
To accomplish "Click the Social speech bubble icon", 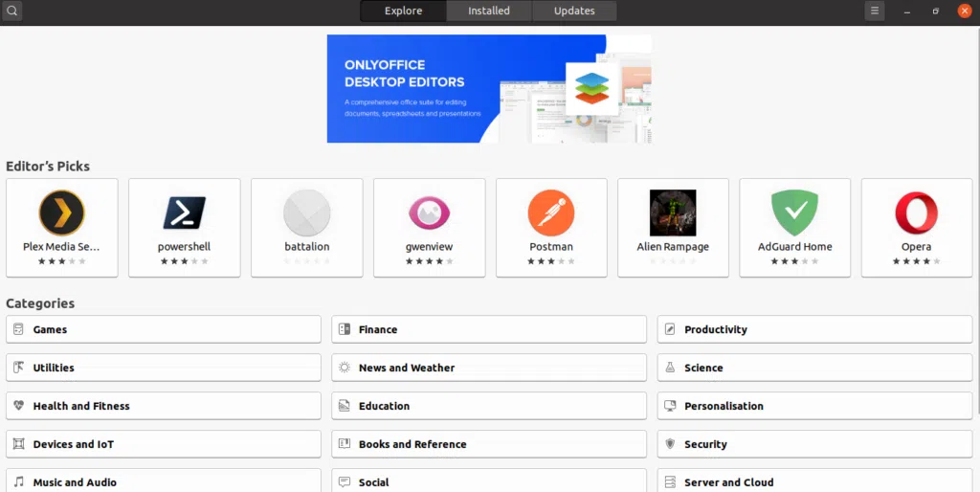I will click(345, 481).
